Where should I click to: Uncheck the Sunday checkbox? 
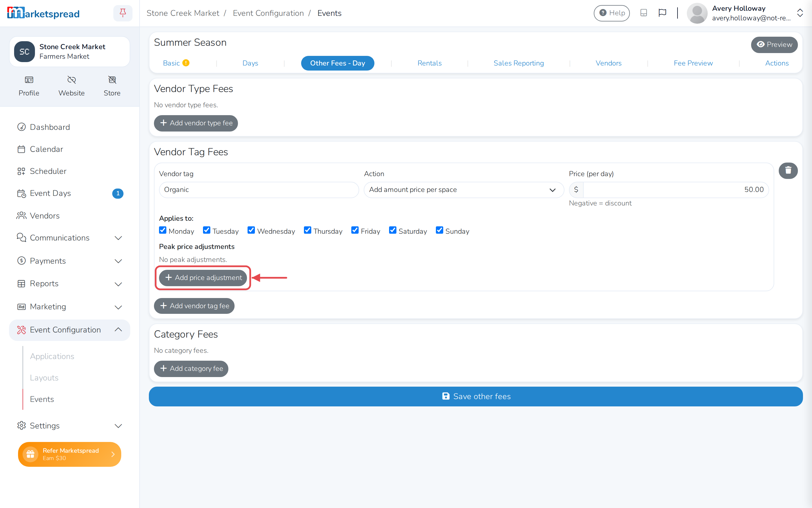coord(440,230)
